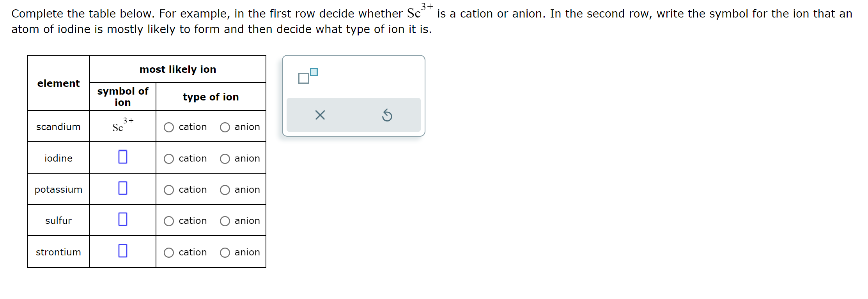
Task: Select cation for sulfur
Action: click(169, 221)
